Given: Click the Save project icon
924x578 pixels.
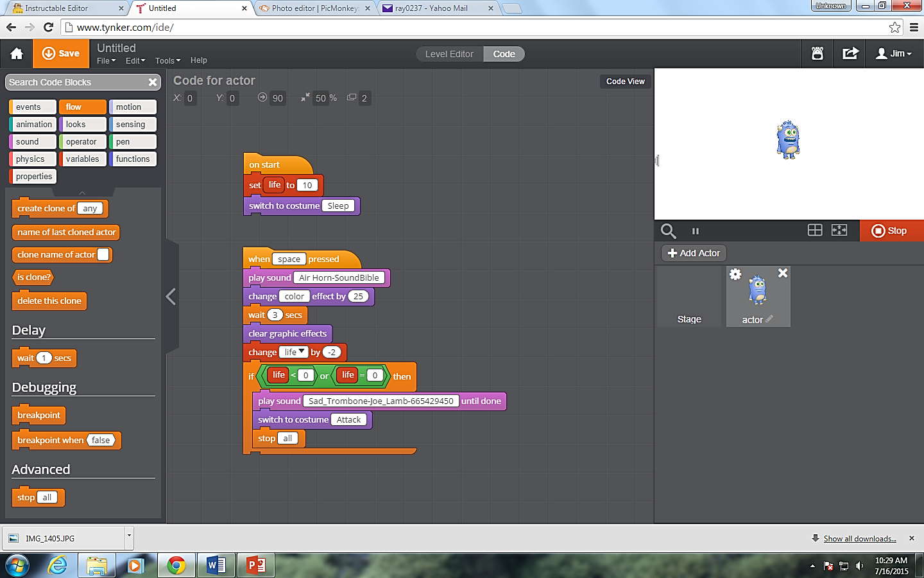Looking at the screenshot, I should [x=50, y=53].
